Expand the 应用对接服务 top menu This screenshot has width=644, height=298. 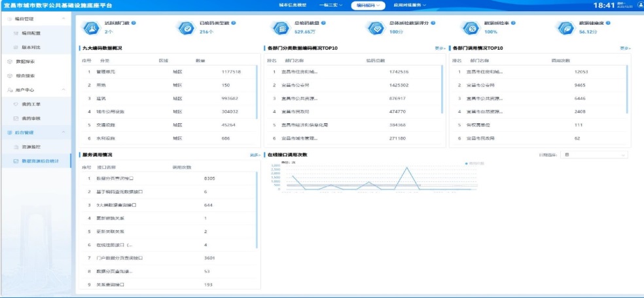pyautogui.click(x=410, y=5)
